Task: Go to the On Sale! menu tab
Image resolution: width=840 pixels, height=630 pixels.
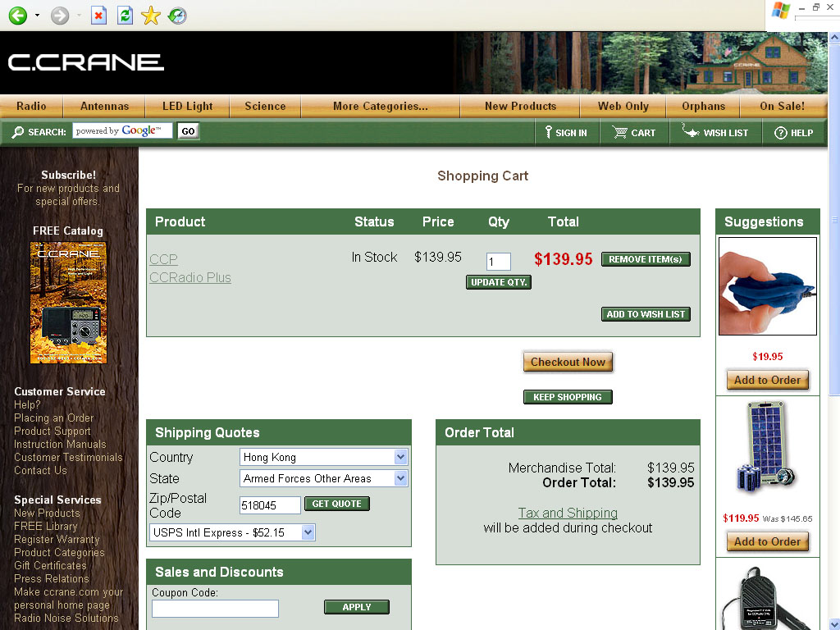Action: (x=782, y=106)
